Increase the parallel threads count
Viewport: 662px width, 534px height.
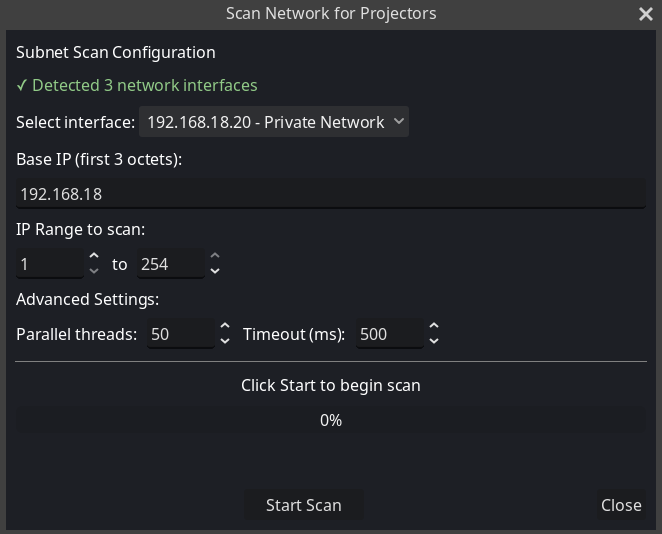click(x=225, y=326)
